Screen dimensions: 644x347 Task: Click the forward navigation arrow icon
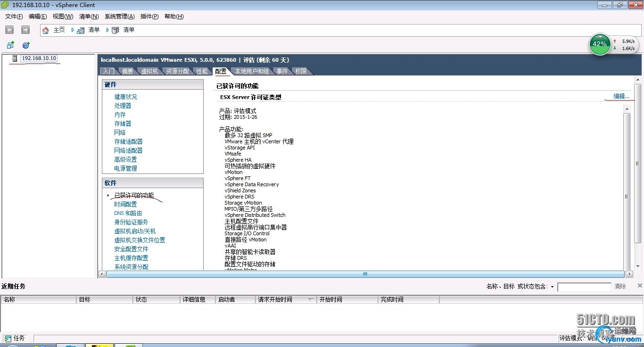(x=25, y=30)
